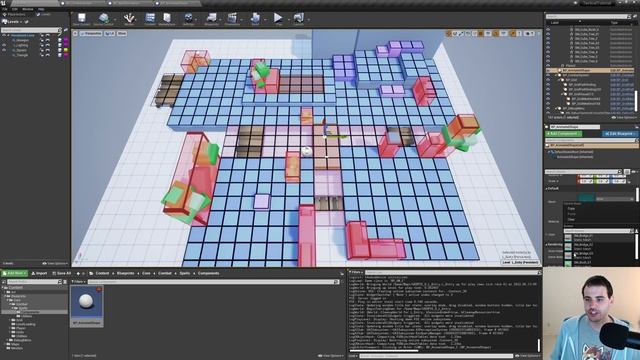Toggle eye icon of selected BP_AnimatedShape row
This screenshot has height=360, width=640.
pyautogui.click(x=548, y=70)
